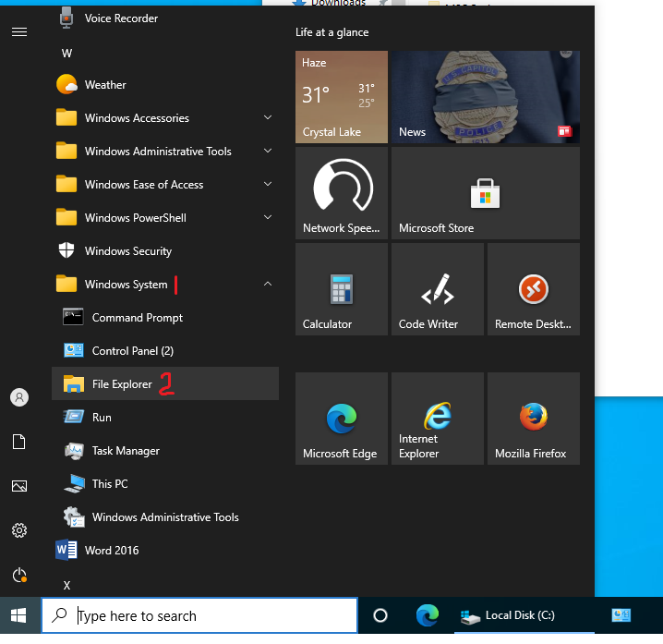663x644 pixels.
Task: Select the Life at a glance group title
Action: tap(331, 32)
